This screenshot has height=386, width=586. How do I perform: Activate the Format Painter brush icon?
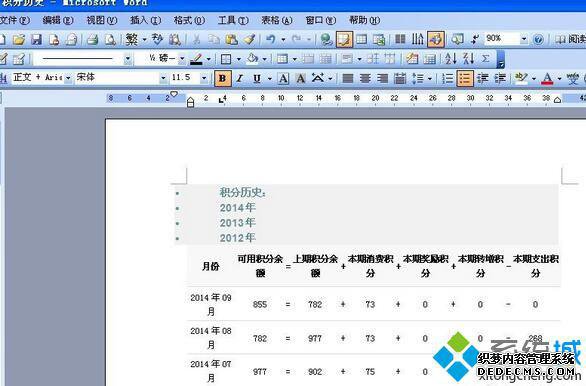249,39
